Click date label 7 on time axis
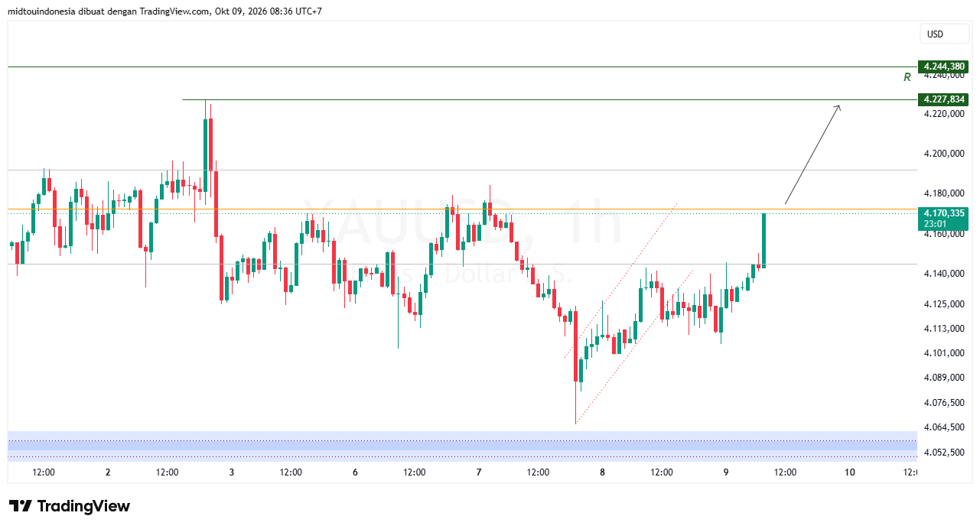980x529 pixels. [479, 472]
